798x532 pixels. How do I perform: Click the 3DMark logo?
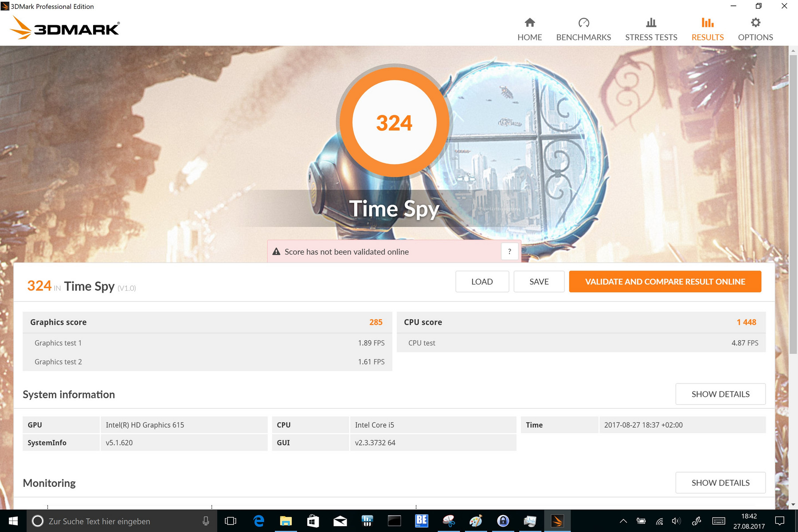coord(65,27)
